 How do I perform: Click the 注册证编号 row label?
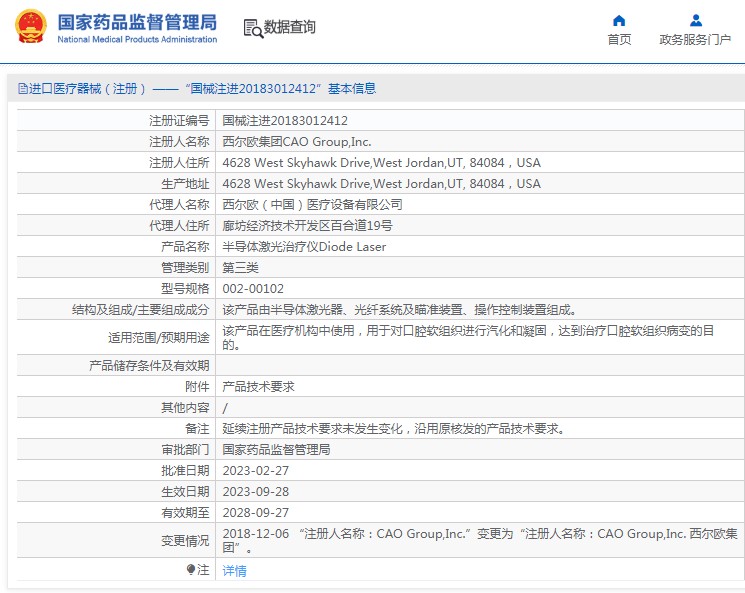pyautogui.click(x=179, y=121)
